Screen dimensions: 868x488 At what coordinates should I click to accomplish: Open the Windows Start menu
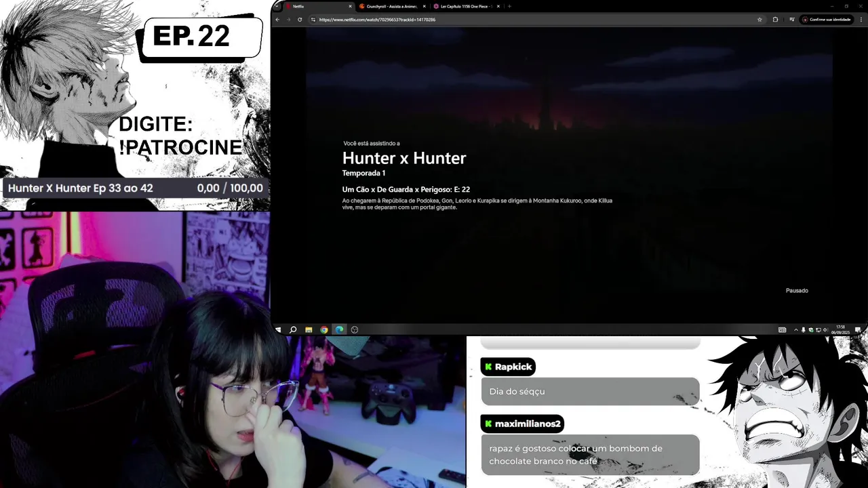[x=278, y=329]
